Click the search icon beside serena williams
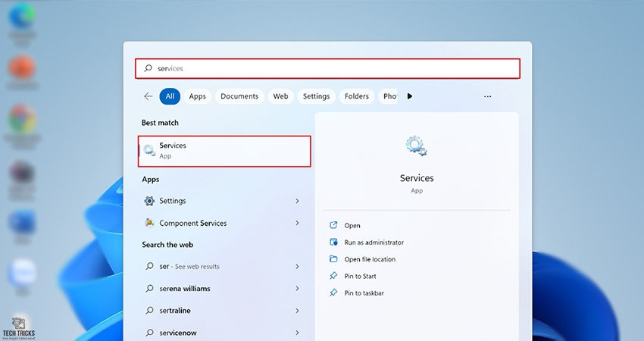 (x=149, y=289)
